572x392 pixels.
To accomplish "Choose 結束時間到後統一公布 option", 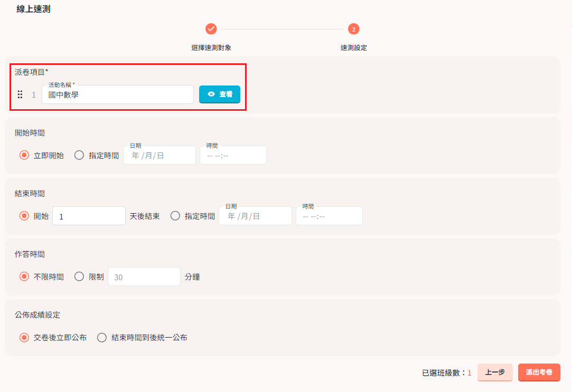I will (102, 338).
